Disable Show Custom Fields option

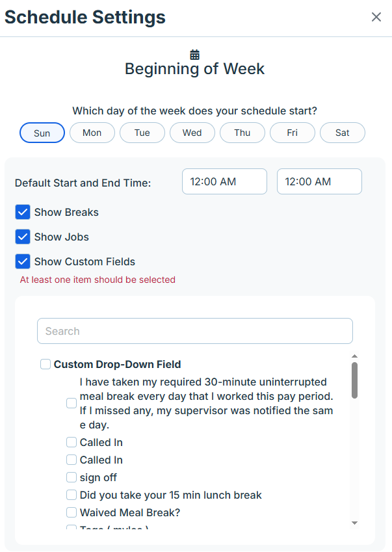[x=23, y=261]
